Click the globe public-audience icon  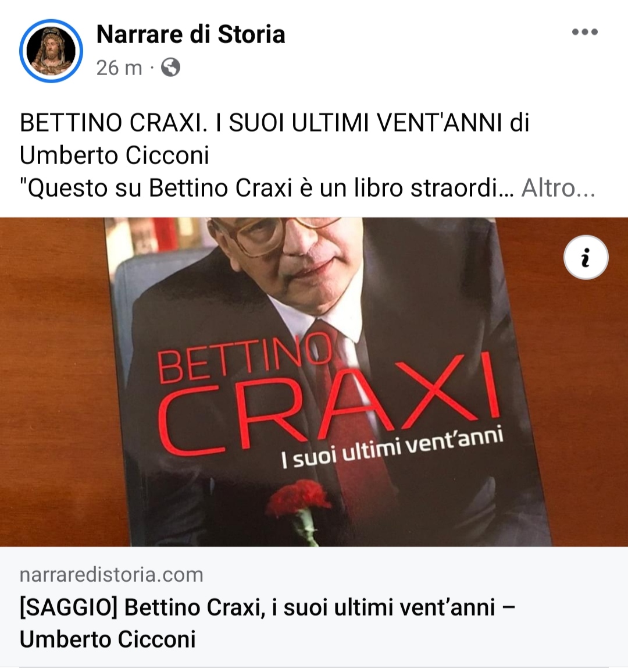point(170,67)
